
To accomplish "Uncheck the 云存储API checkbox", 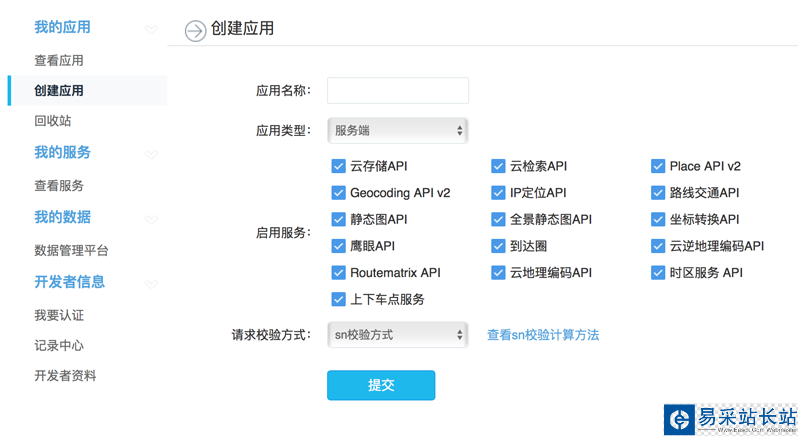I will (x=338, y=166).
